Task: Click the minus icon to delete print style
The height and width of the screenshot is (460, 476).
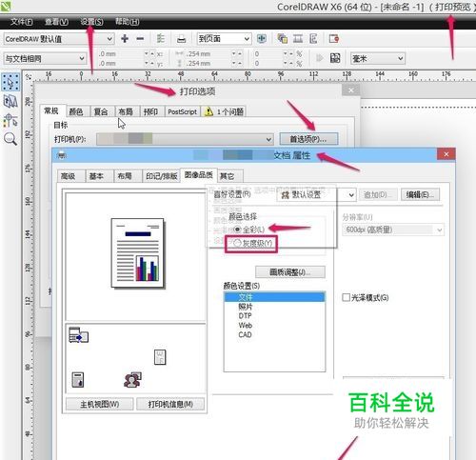Action: click(140, 39)
